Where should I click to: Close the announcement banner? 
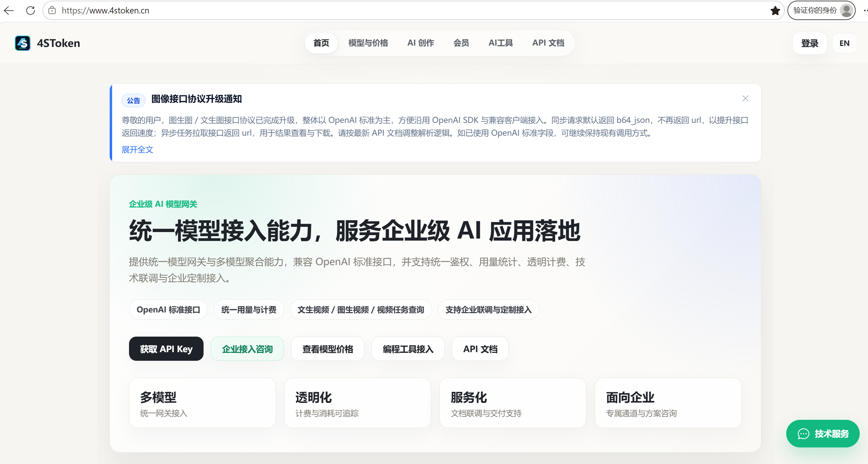point(745,99)
